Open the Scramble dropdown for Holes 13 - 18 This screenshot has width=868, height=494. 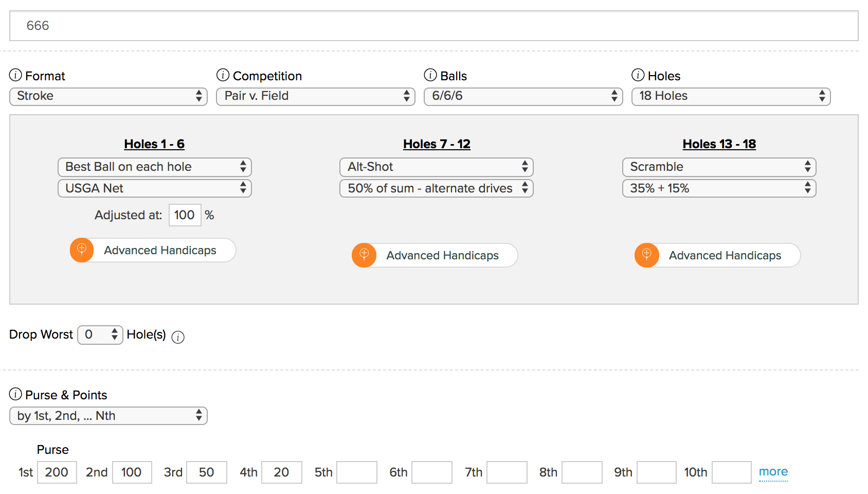tap(719, 167)
